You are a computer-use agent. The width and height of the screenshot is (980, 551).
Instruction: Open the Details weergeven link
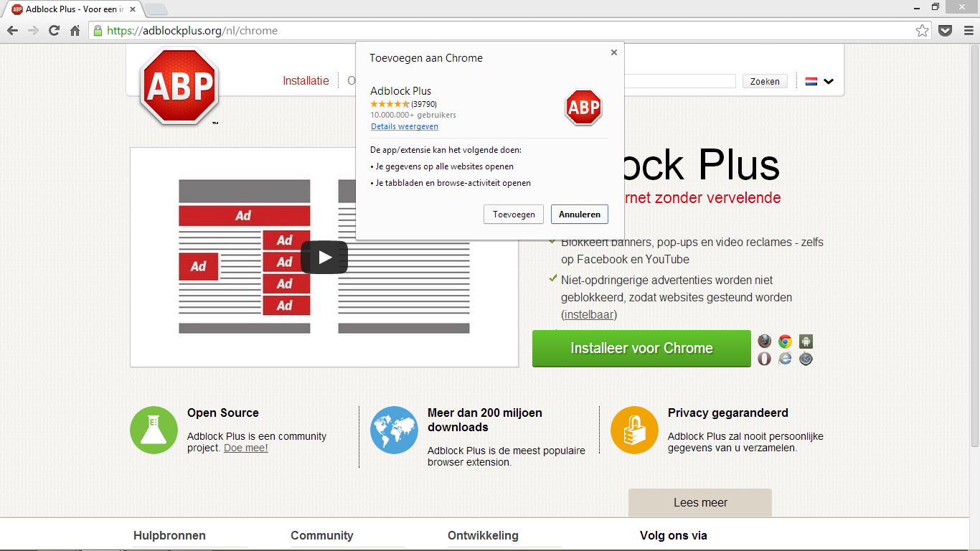405,126
